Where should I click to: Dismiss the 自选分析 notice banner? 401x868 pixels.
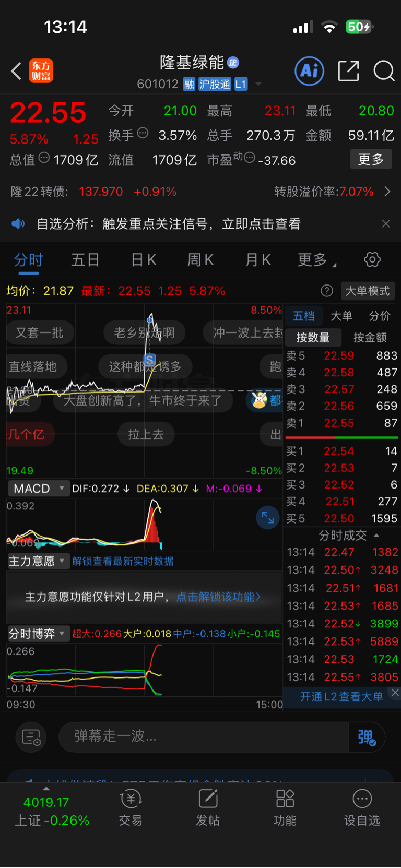pos(386,224)
